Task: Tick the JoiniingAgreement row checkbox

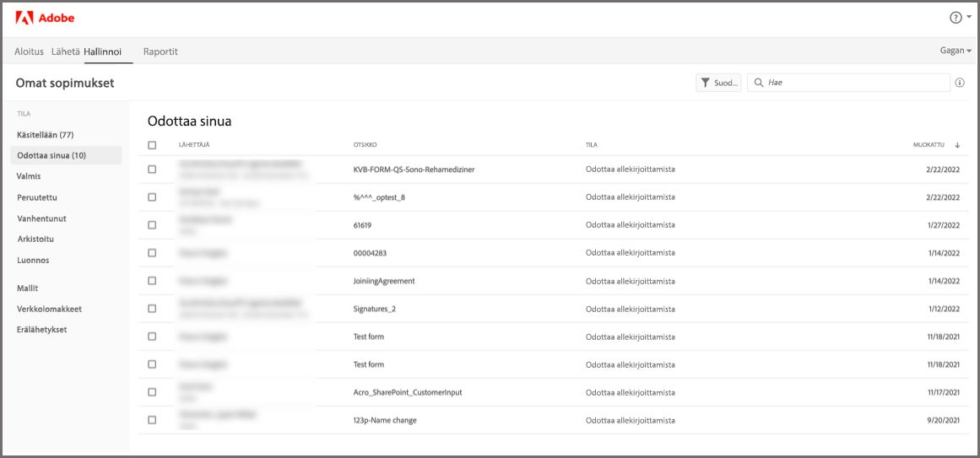Action: [152, 281]
